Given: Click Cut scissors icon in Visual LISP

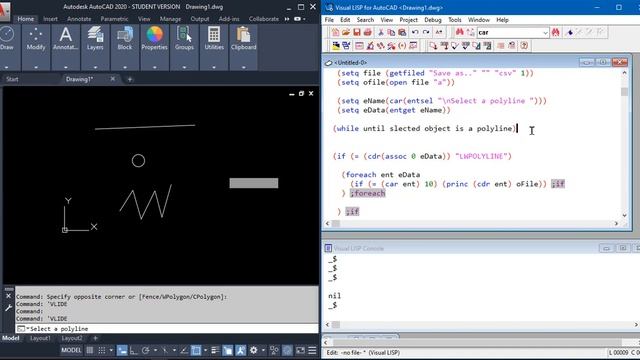Looking at the screenshot, I should point(380,32).
